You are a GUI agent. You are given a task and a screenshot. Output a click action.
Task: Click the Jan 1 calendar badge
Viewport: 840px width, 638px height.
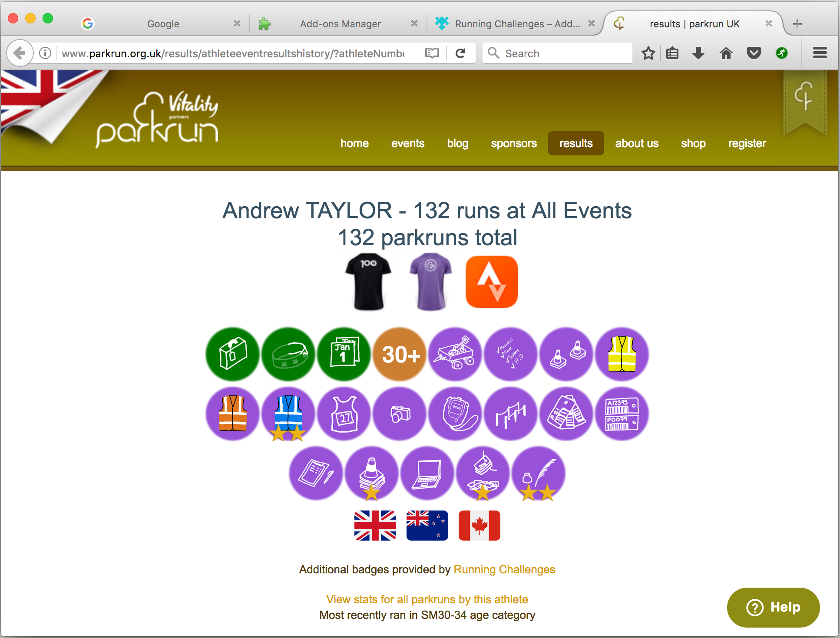(x=344, y=354)
